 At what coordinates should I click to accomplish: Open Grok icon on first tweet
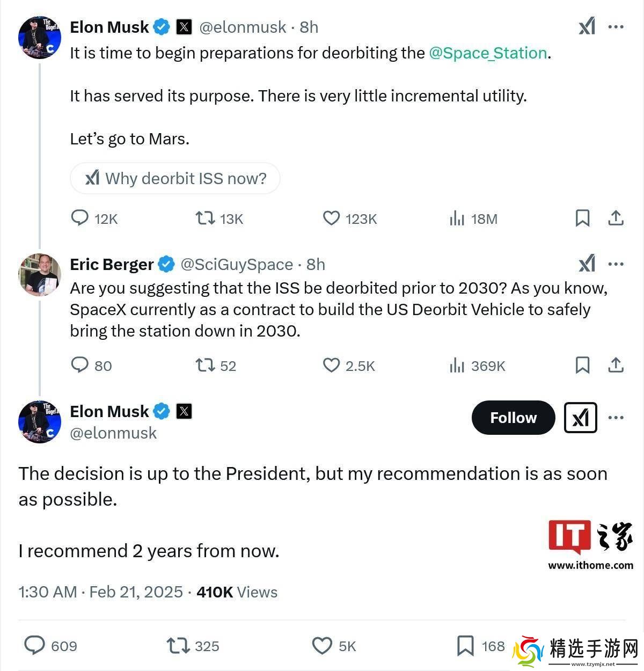click(x=587, y=26)
